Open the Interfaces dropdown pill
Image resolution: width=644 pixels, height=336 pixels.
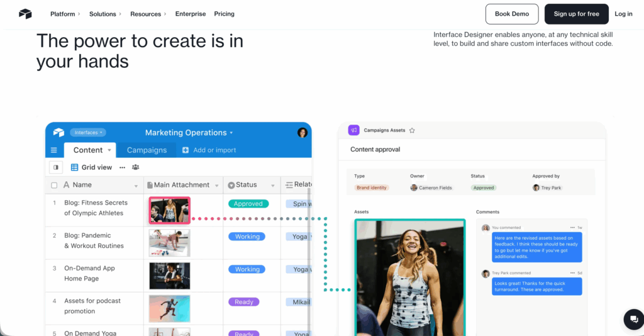click(88, 133)
